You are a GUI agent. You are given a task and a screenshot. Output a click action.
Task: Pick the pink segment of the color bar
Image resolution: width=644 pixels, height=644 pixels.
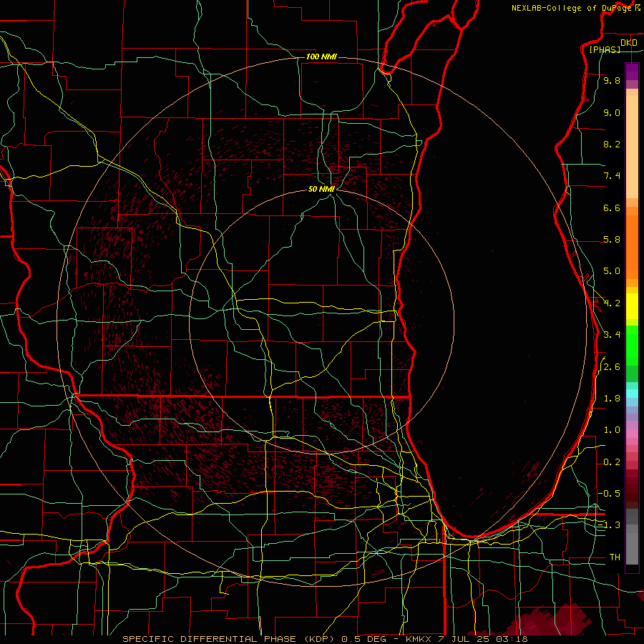[632, 434]
